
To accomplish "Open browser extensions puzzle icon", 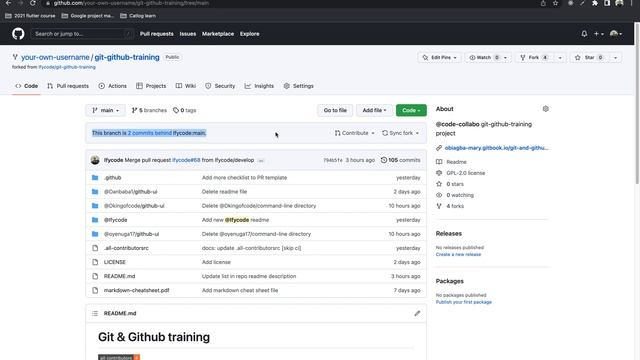I will pos(595,3).
